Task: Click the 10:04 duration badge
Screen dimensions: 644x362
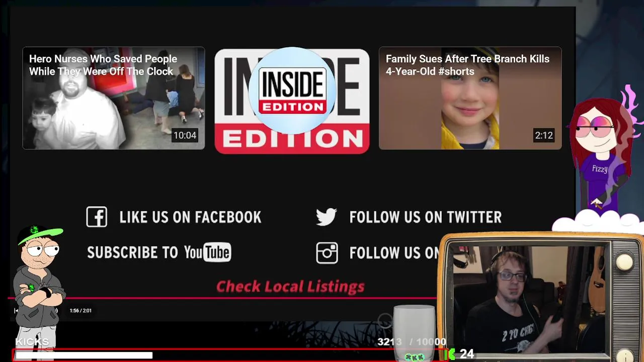Action: [x=185, y=135]
